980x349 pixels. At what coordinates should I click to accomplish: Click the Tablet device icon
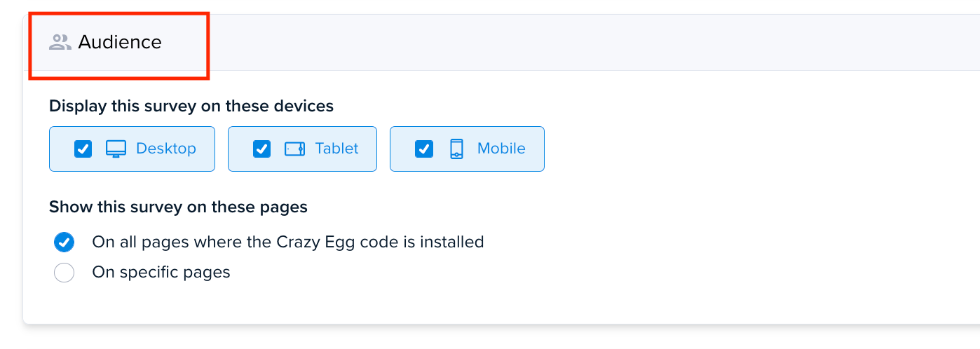point(294,149)
